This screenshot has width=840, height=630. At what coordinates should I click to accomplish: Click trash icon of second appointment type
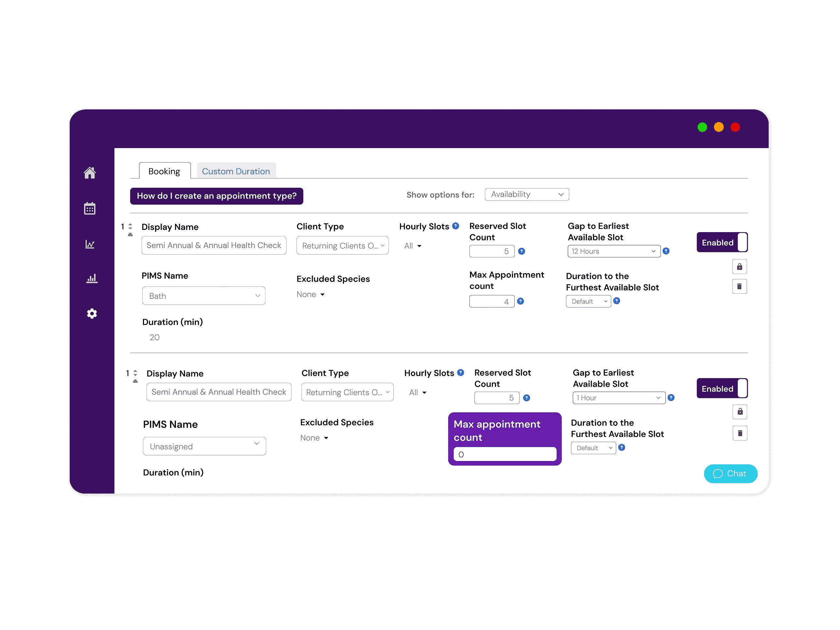tap(739, 433)
